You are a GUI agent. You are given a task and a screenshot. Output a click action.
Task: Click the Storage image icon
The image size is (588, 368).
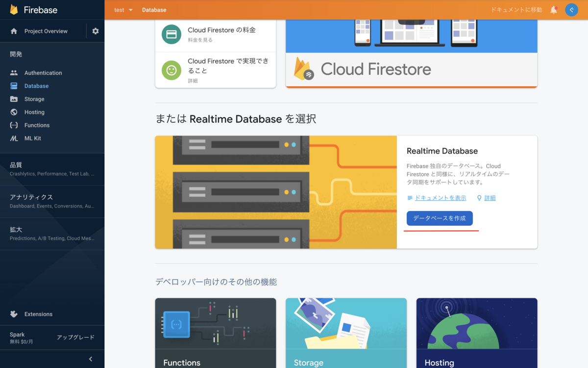click(14, 99)
